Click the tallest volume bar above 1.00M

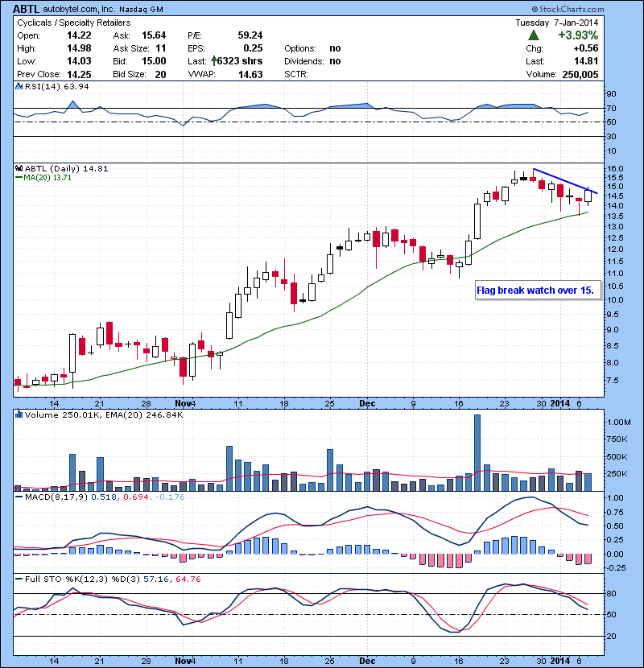[477, 452]
